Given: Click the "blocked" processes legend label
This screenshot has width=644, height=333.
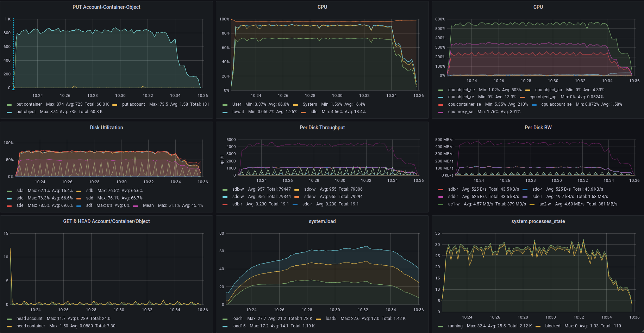Looking at the screenshot, I should coord(552,326).
